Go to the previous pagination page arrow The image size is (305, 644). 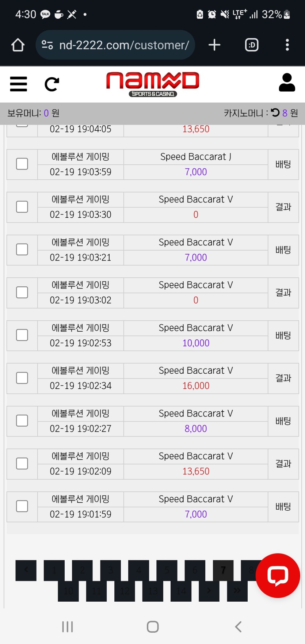coord(26,570)
